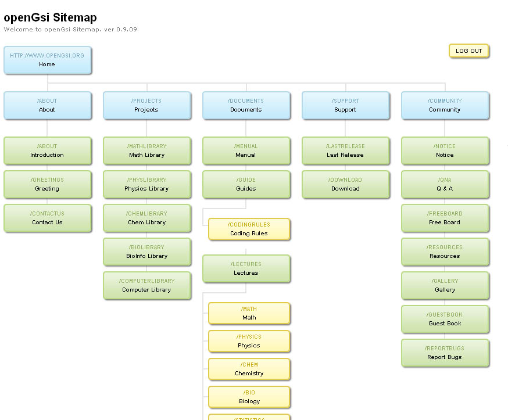The width and height of the screenshot is (508, 420).
Task: Open the Notice community page
Action: click(x=445, y=150)
